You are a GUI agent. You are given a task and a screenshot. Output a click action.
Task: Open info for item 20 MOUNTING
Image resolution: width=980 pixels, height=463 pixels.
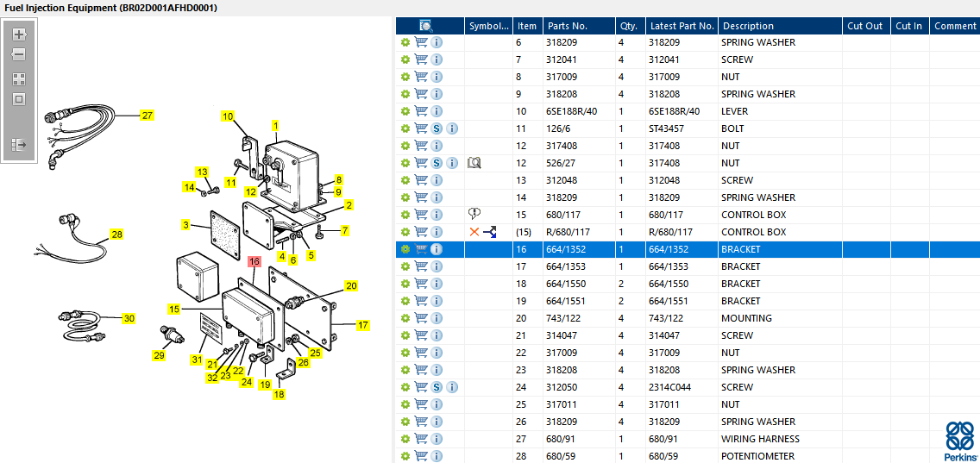click(437, 318)
